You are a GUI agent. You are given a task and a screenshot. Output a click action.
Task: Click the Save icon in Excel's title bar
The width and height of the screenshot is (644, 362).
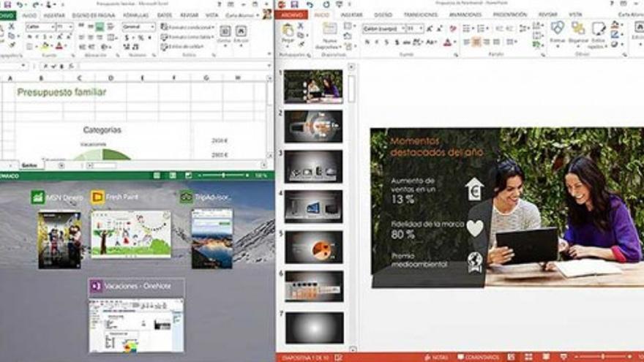[7, 4]
